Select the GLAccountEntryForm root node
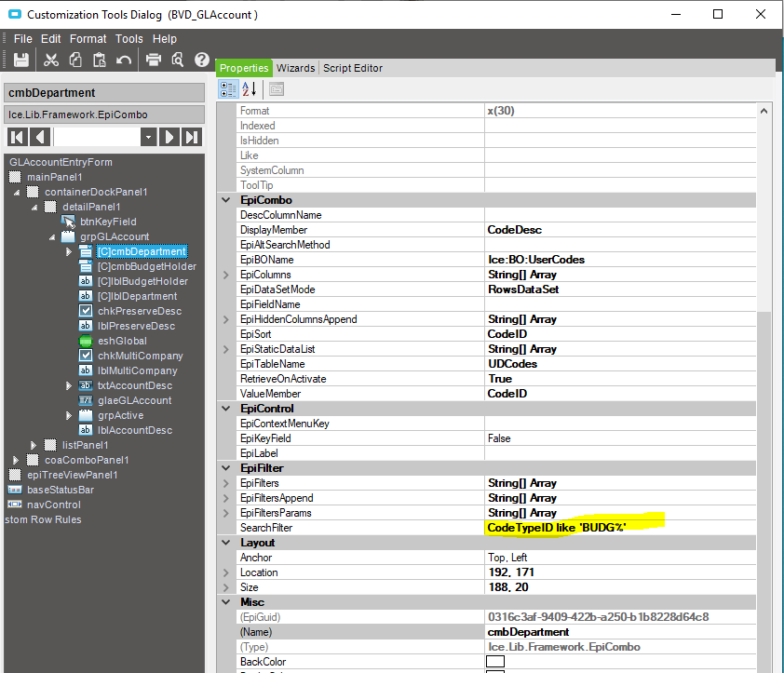 pyautogui.click(x=61, y=162)
